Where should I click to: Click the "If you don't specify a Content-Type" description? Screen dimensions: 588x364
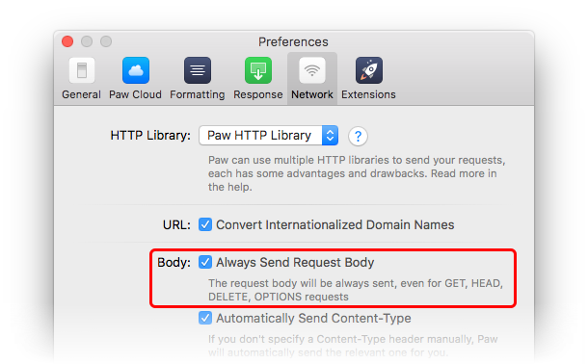pyautogui.click(x=353, y=346)
